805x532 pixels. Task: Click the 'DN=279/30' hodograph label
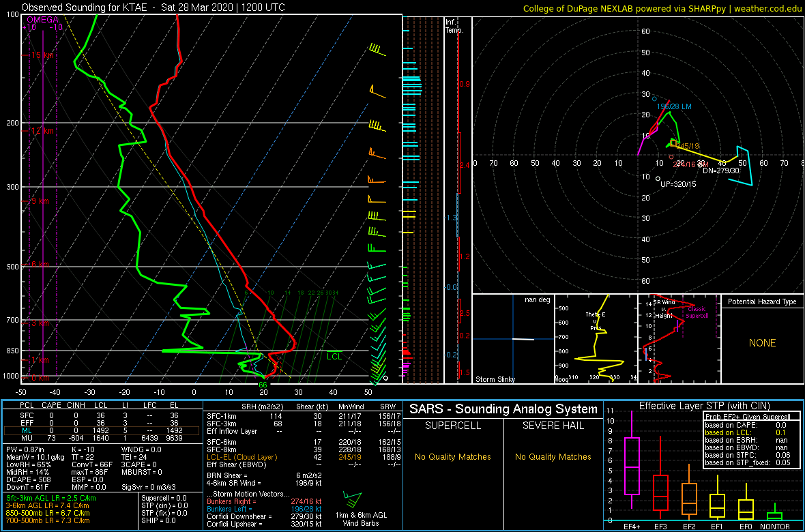click(x=721, y=171)
